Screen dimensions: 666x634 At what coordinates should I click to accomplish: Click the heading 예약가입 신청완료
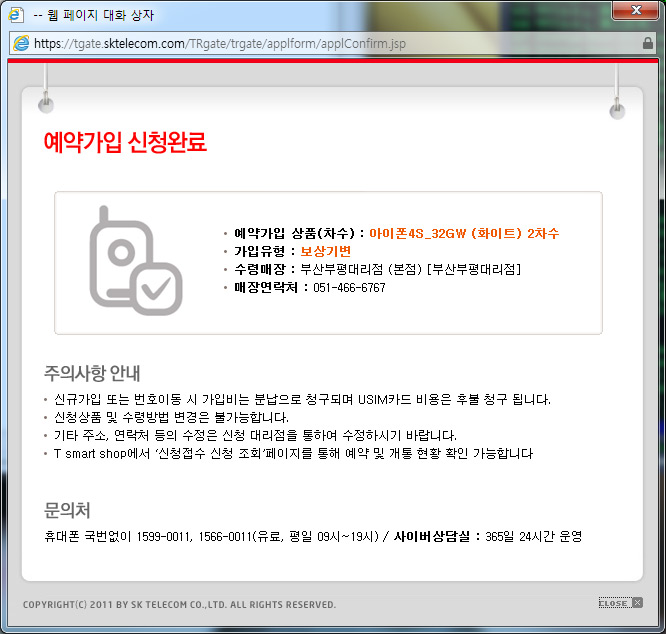pos(125,142)
